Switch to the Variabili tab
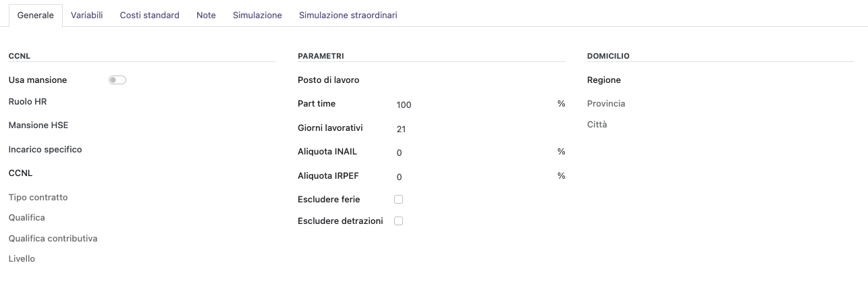The image size is (868, 286). [86, 16]
